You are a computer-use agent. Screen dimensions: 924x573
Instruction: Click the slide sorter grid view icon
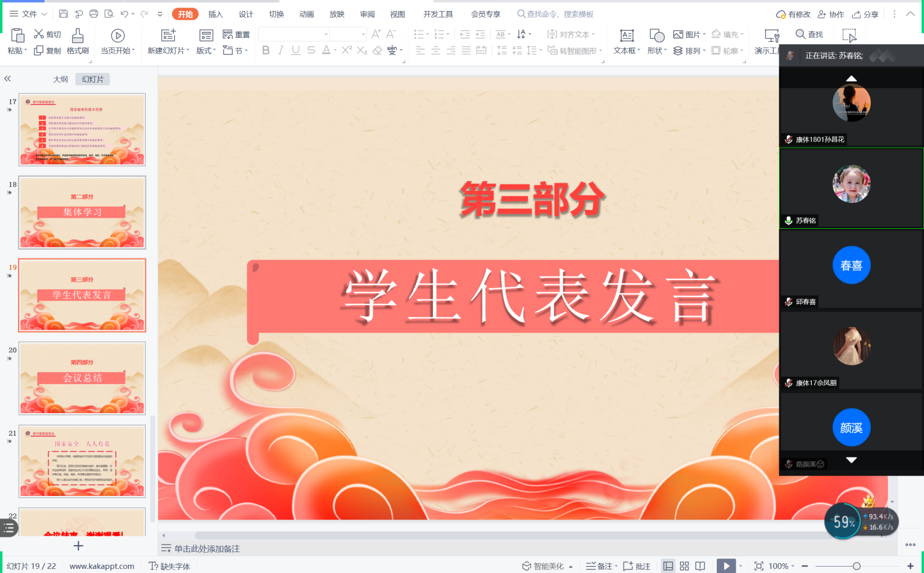(x=684, y=566)
